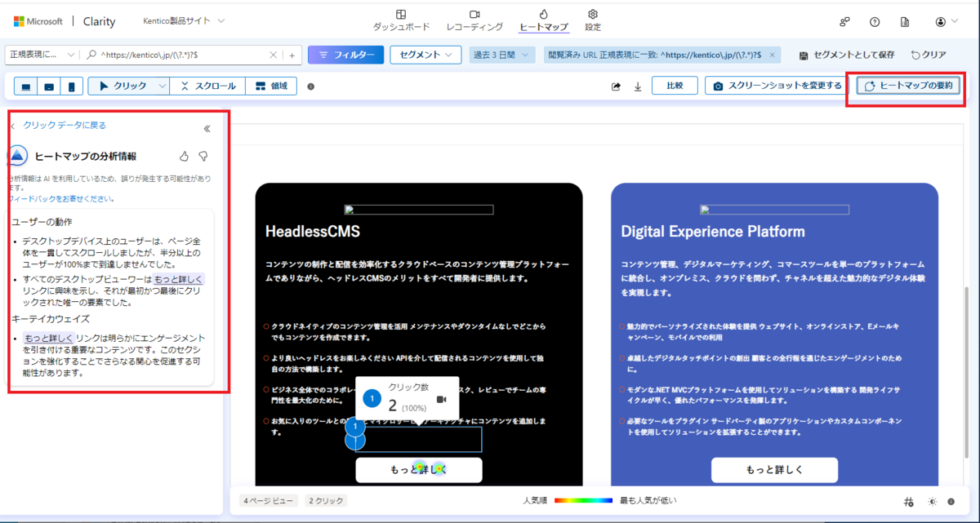Click セグメントとして保存
Image resolution: width=980 pixels, height=523 pixels.
(847, 55)
